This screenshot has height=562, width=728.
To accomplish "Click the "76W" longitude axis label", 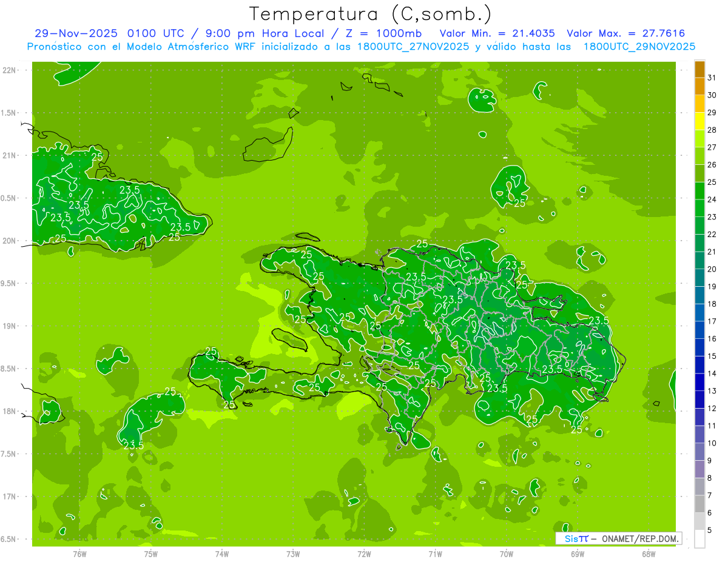I will pos(79,554).
